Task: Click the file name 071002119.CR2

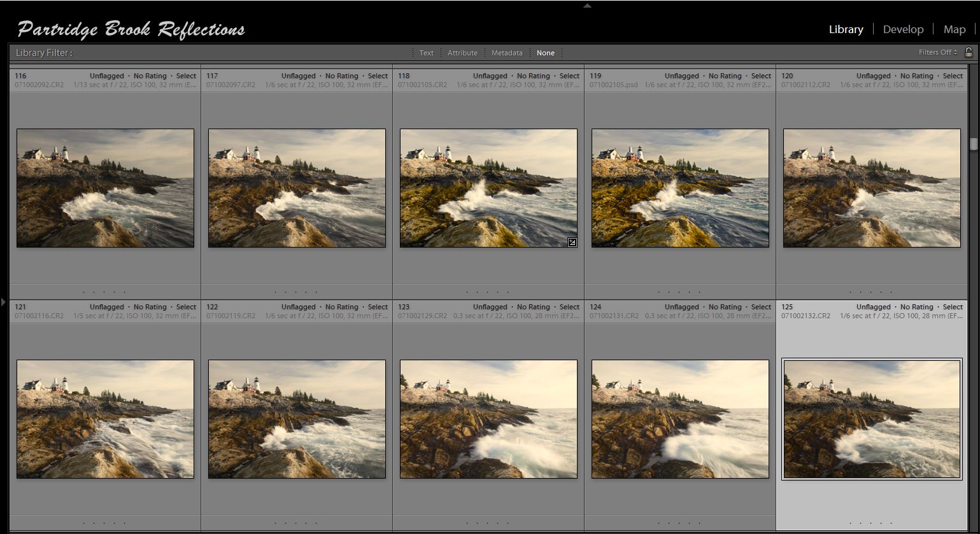Action: coord(231,316)
